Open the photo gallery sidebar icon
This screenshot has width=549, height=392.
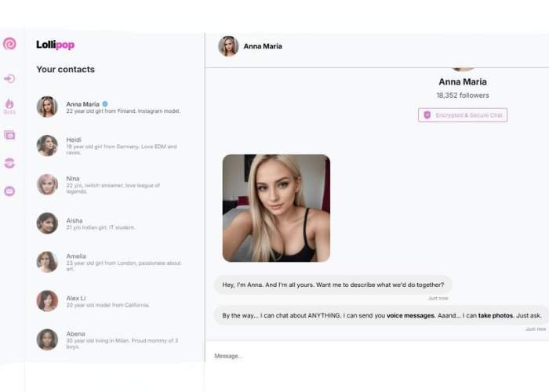(x=9, y=135)
